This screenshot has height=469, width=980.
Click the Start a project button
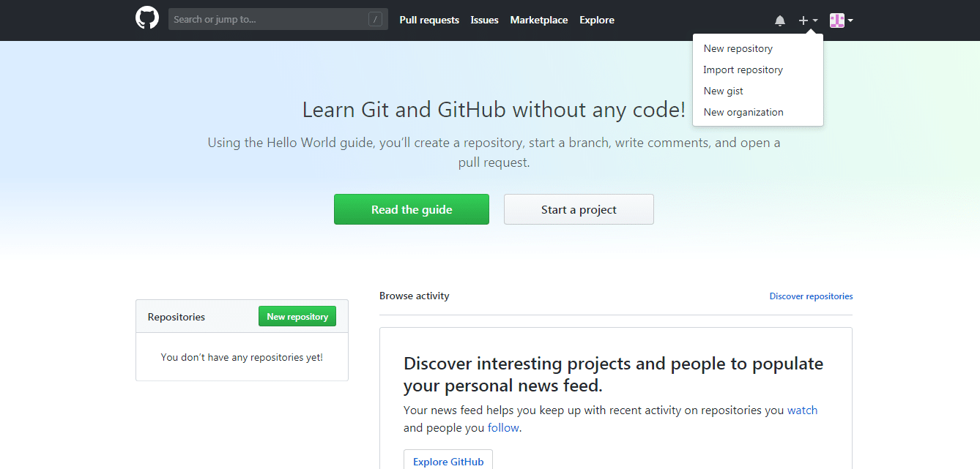(x=579, y=209)
